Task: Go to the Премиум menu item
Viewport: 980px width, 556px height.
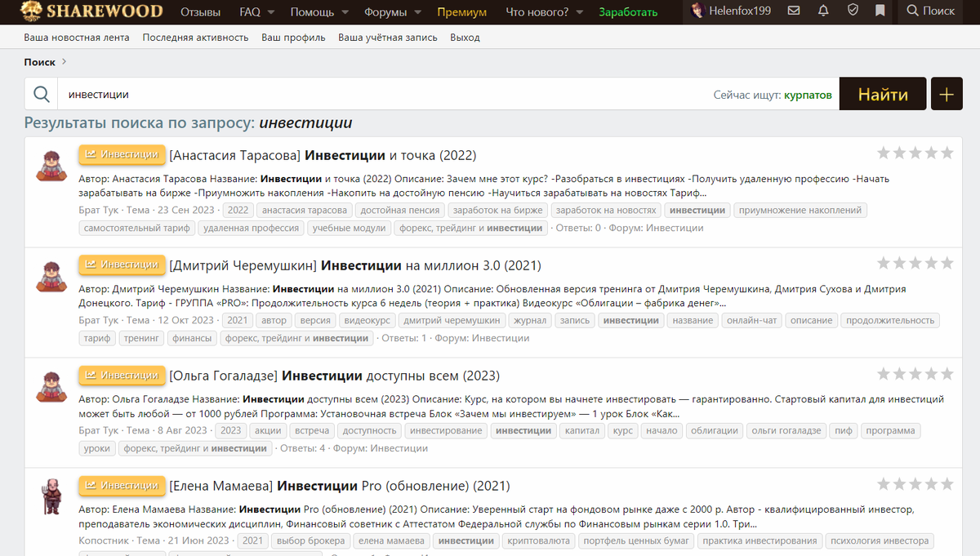Action: [x=461, y=11]
